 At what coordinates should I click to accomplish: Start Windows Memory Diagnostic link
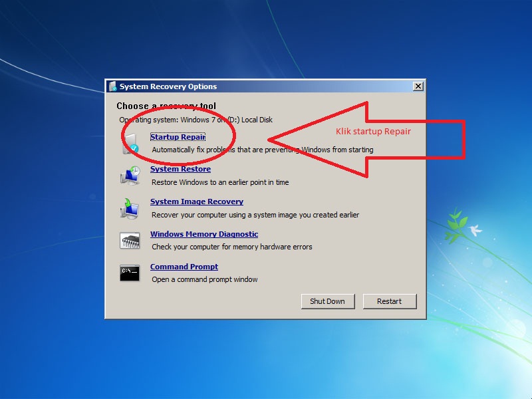(x=204, y=234)
